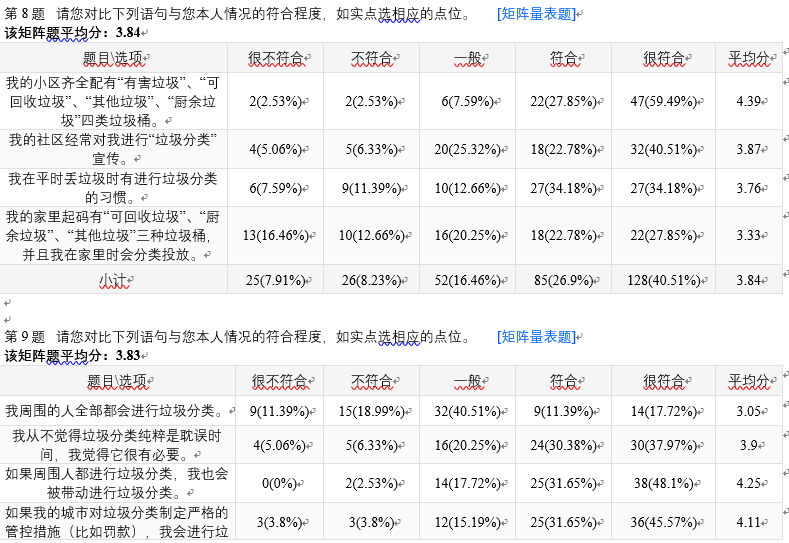Click the statement beginning '我从不觉得垃圾分类'
Image resolution: width=789 pixels, height=543 pixels.
[x=117, y=445]
